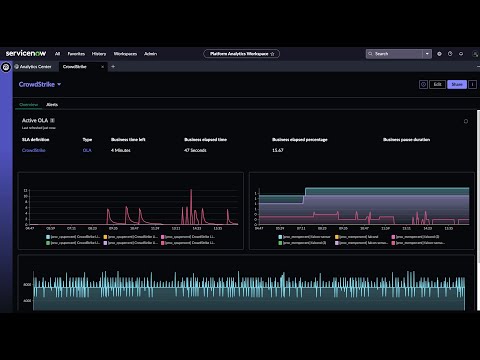Image resolution: width=480 pixels, height=360 pixels.
Task: Open the OLA type link
Action: coord(87,150)
